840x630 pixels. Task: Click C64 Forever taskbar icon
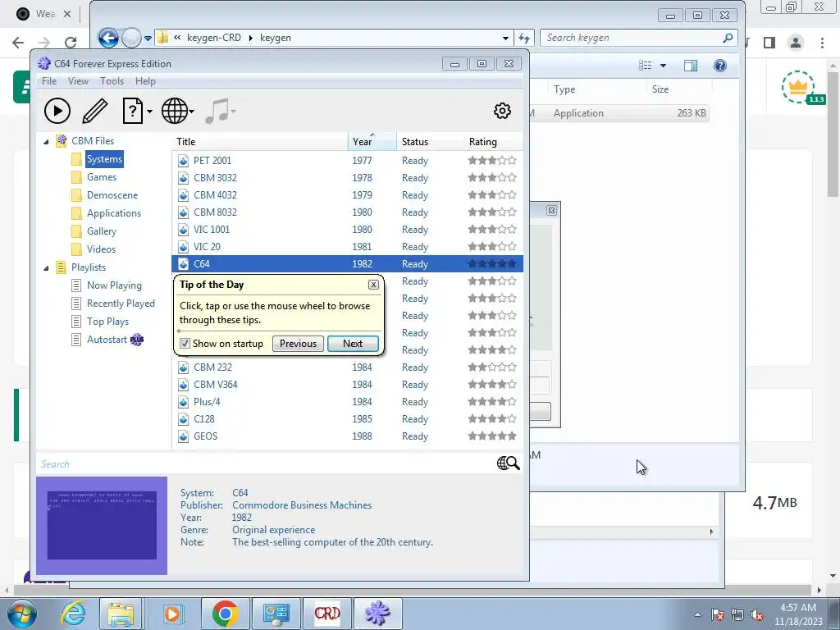(377, 614)
